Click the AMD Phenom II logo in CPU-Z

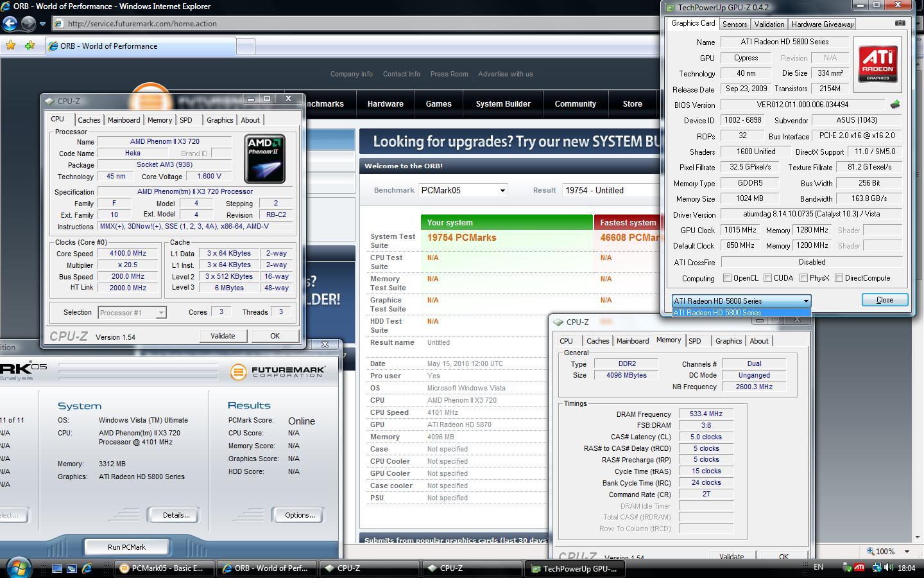264,159
